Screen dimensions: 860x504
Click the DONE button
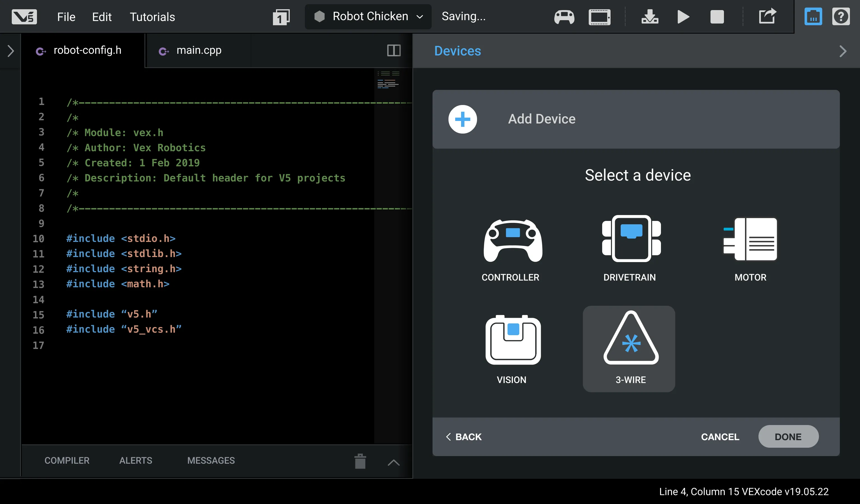click(788, 437)
